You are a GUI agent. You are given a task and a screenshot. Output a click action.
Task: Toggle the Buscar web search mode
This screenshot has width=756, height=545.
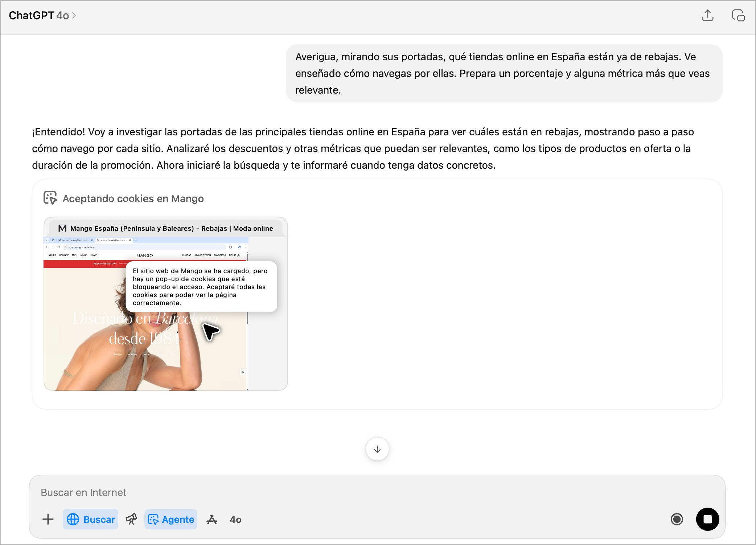[x=91, y=519]
